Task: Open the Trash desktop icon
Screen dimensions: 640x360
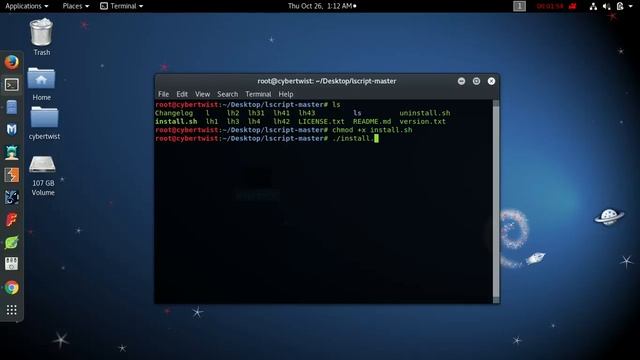Action: 42,37
